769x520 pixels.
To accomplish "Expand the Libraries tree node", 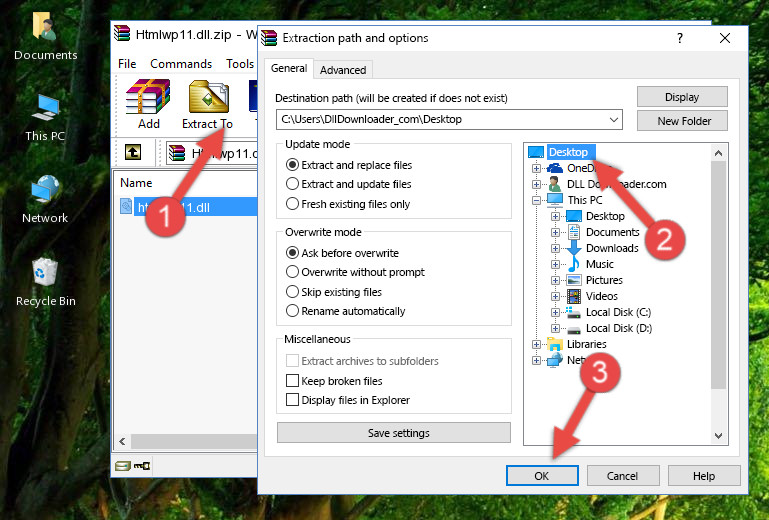I will tap(536, 344).
